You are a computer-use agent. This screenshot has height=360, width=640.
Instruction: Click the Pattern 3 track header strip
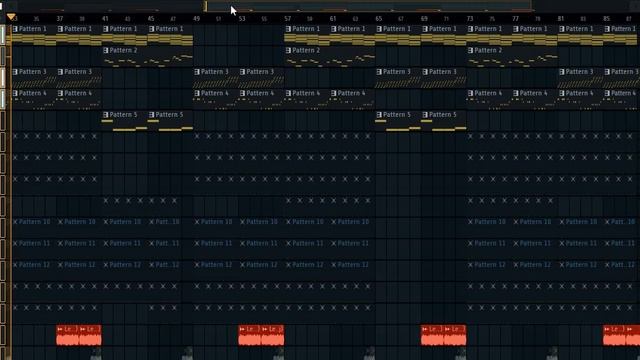click(x=3, y=78)
